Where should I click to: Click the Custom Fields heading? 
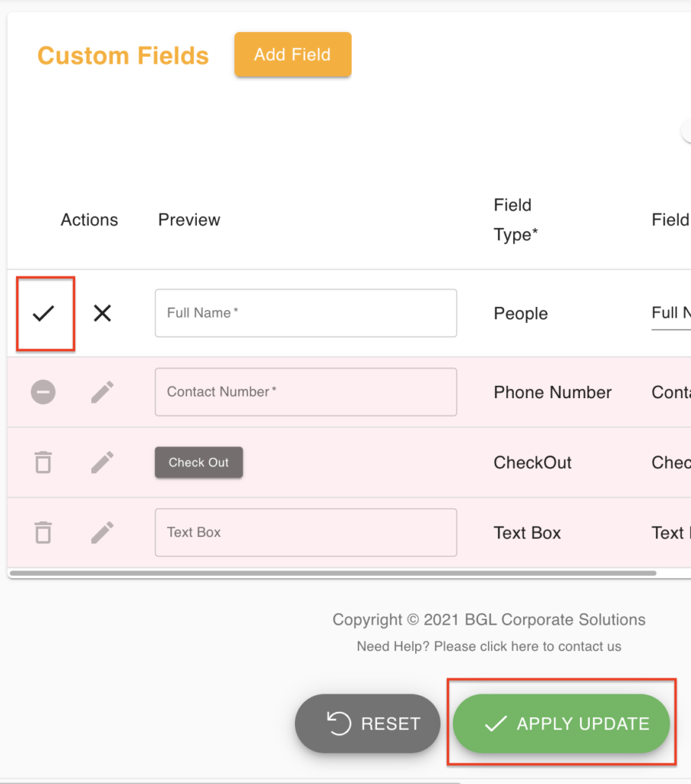pyautogui.click(x=123, y=55)
